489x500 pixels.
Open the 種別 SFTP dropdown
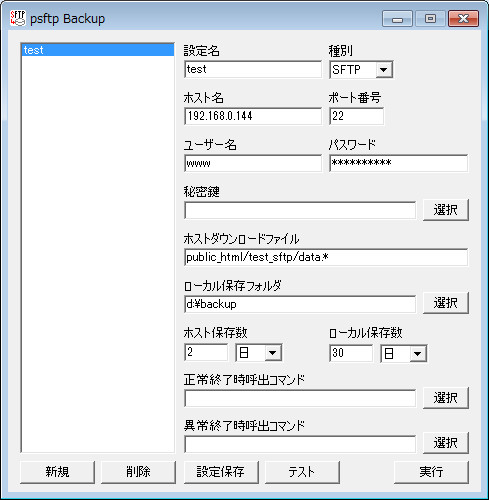361,70
